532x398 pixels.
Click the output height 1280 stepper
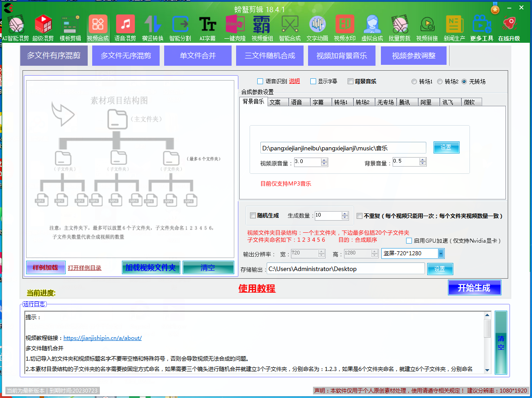[375, 253]
